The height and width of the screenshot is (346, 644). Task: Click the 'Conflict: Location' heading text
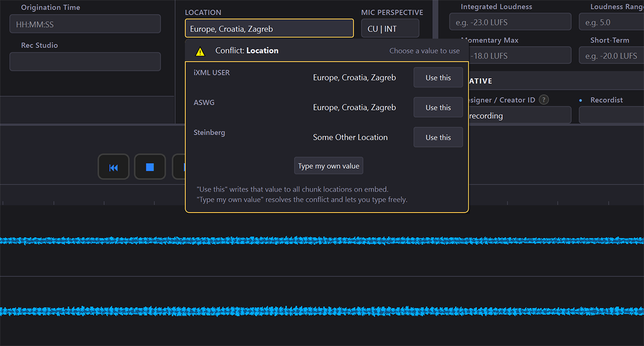(x=247, y=50)
